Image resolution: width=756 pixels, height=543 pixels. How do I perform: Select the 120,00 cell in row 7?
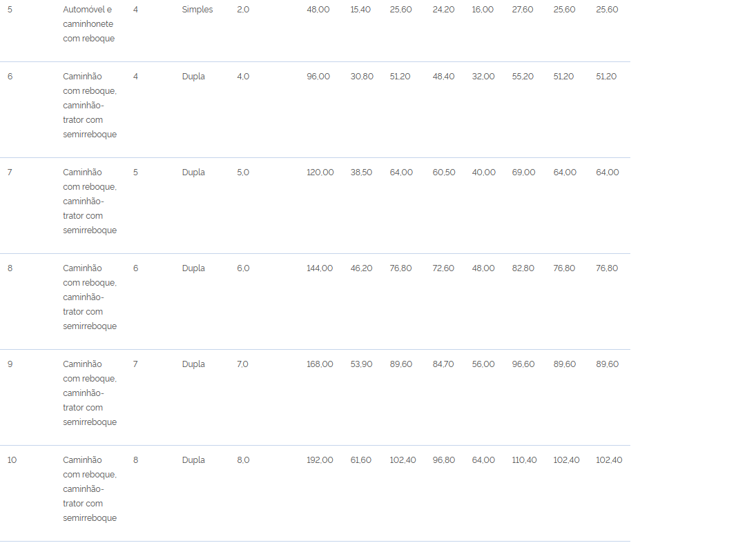pyautogui.click(x=320, y=172)
